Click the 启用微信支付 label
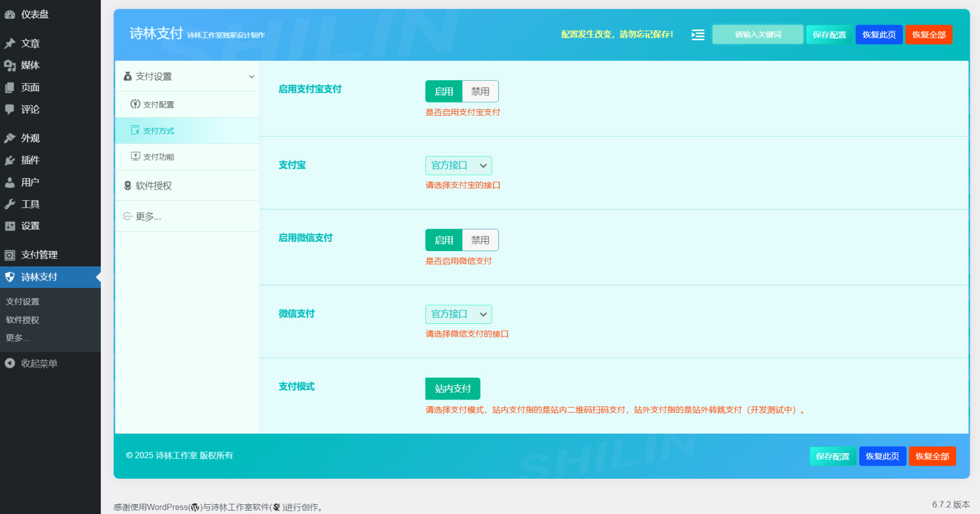The height and width of the screenshot is (514, 980). click(305, 238)
